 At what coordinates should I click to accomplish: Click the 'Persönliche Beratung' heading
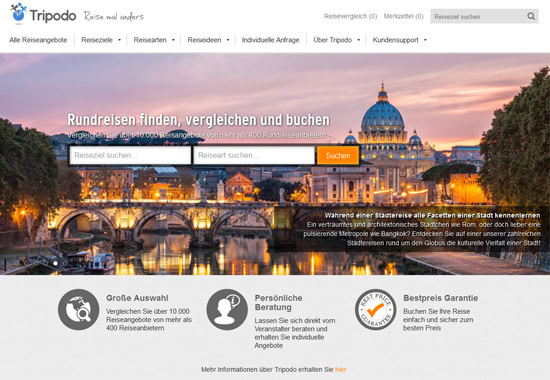pos(279,302)
